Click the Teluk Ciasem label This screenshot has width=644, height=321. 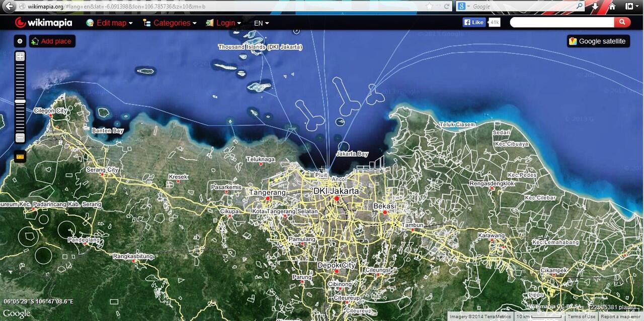pyautogui.click(x=457, y=125)
